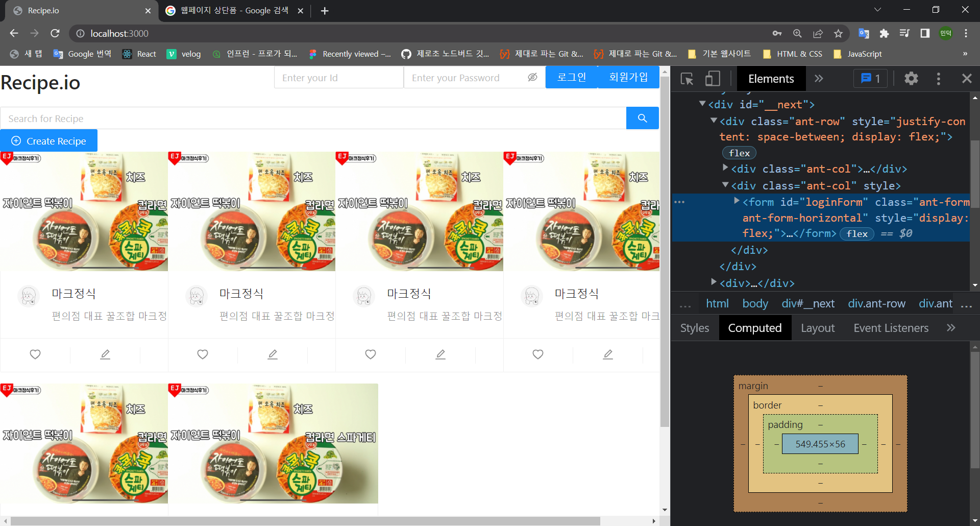Expand the loginForm form node
This screenshot has height=526, width=980.
[x=737, y=201]
